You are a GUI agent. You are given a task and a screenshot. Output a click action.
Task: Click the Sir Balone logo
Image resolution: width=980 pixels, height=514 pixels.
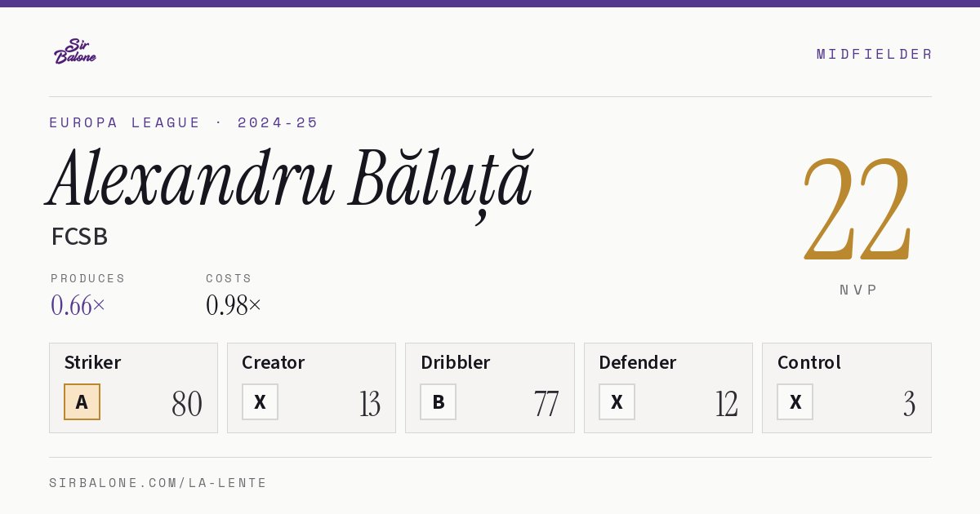tap(75, 51)
